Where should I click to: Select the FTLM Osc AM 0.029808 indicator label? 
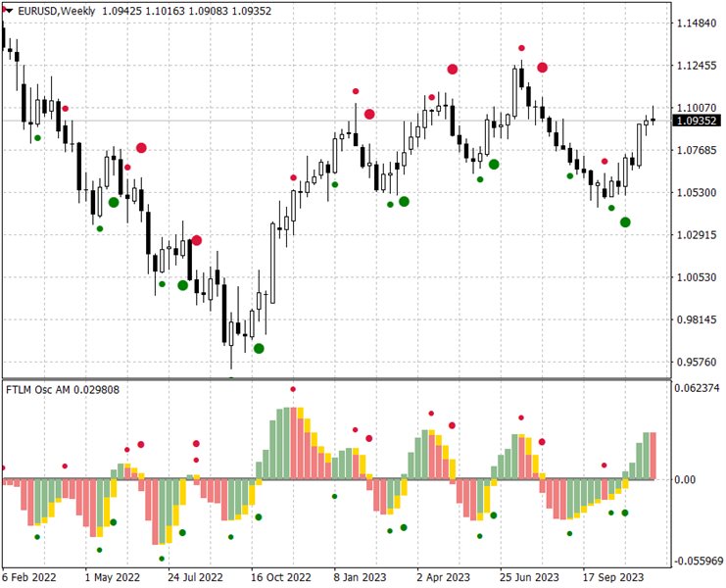tap(63, 390)
